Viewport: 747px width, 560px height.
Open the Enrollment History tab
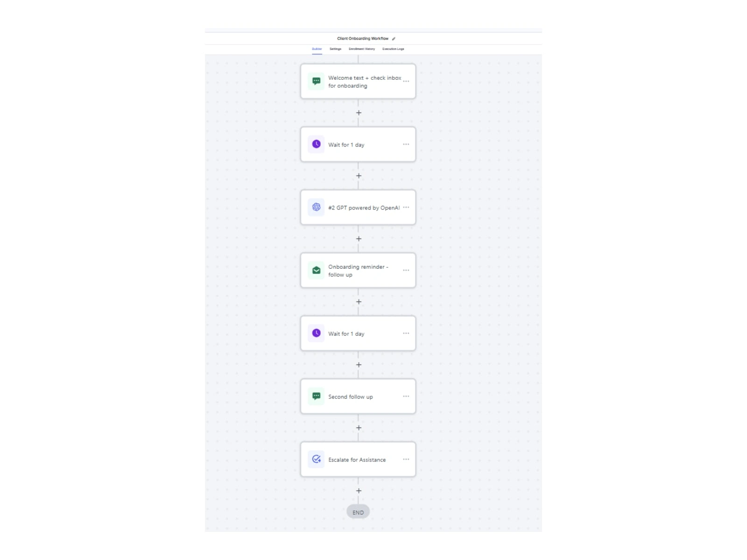click(x=361, y=49)
